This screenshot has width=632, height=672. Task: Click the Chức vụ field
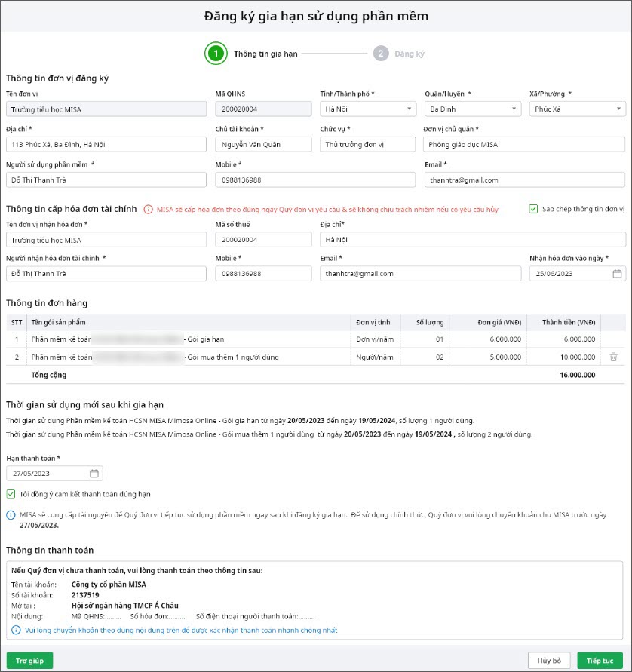pos(367,144)
